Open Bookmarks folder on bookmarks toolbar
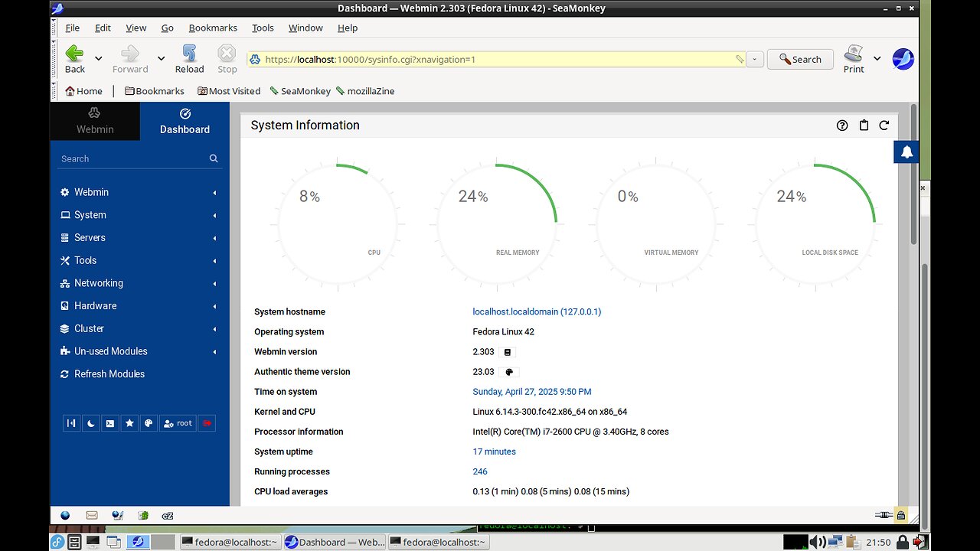 pos(155,91)
